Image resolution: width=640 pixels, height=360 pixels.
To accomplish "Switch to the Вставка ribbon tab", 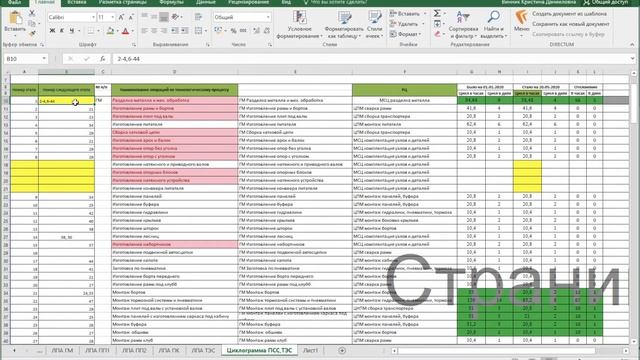I will [76, 2].
